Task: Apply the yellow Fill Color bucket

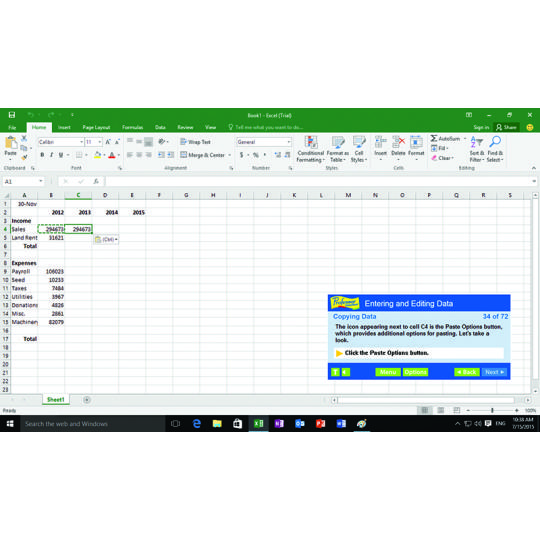Action: 97,155
